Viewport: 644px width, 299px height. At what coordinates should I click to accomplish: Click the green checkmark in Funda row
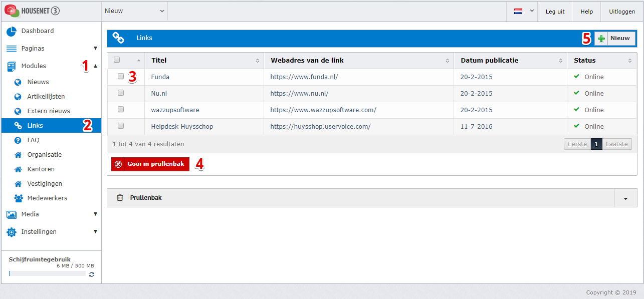pos(577,77)
